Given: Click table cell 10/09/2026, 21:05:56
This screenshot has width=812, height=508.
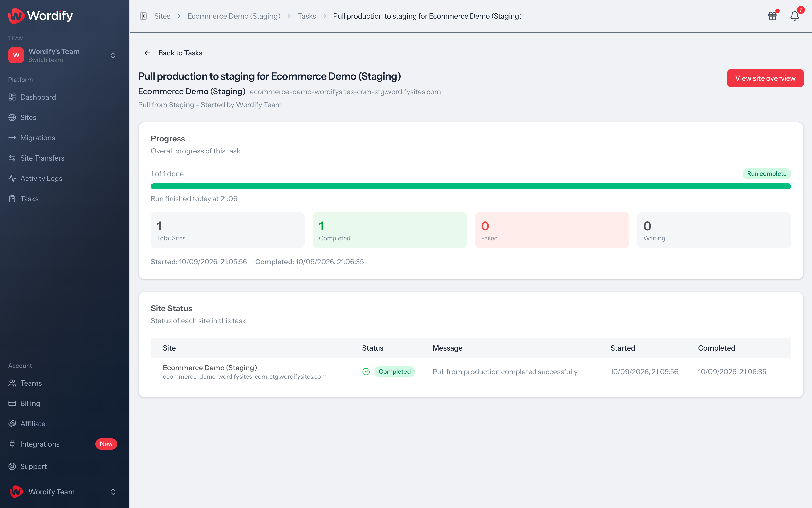Looking at the screenshot, I should [x=644, y=372].
